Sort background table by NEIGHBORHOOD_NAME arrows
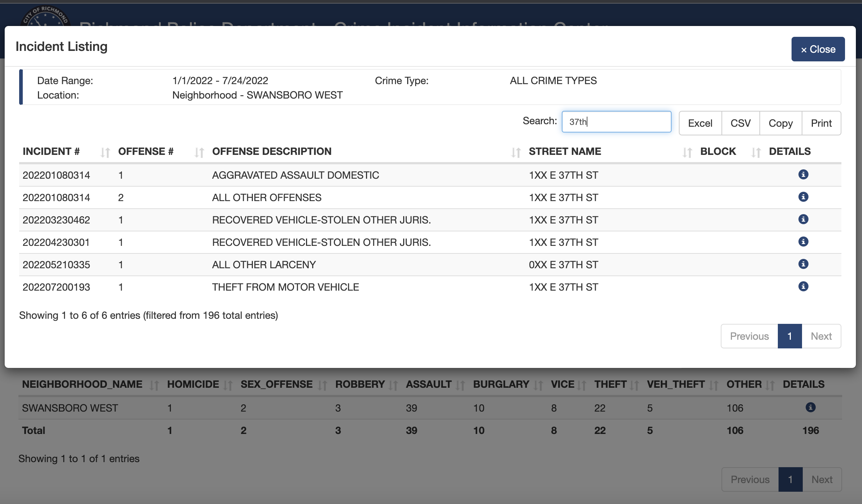Image resolution: width=862 pixels, height=504 pixels. pyautogui.click(x=154, y=385)
